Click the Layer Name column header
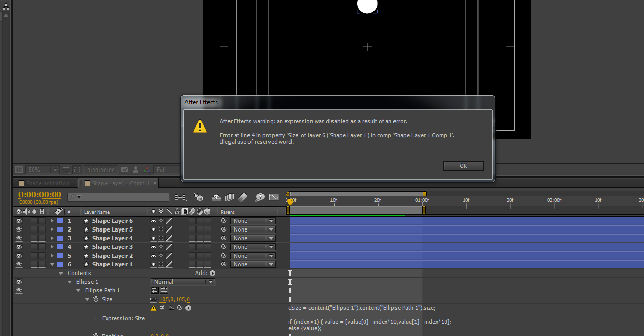Image resolution: width=644 pixels, height=336 pixels. pyautogui.click(x=97, y=212)
